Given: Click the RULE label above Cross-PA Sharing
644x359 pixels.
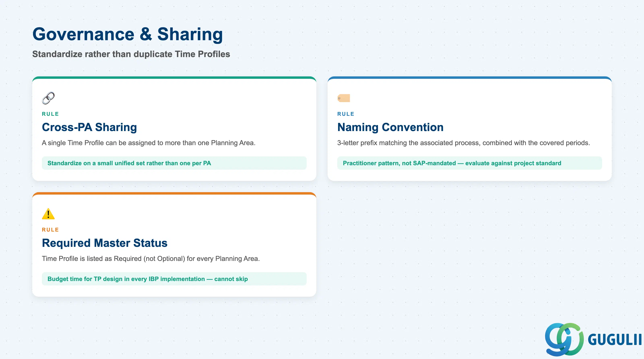Looking at the screenshot, I should [x=50, y=114].
